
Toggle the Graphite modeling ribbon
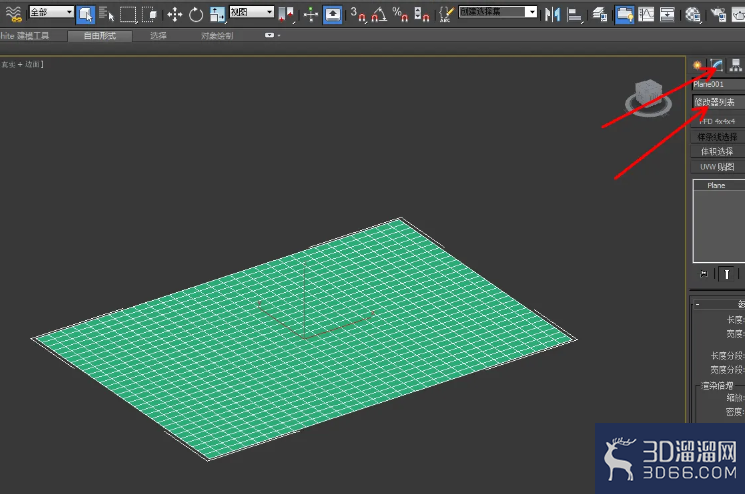click(x=624, y=14)
